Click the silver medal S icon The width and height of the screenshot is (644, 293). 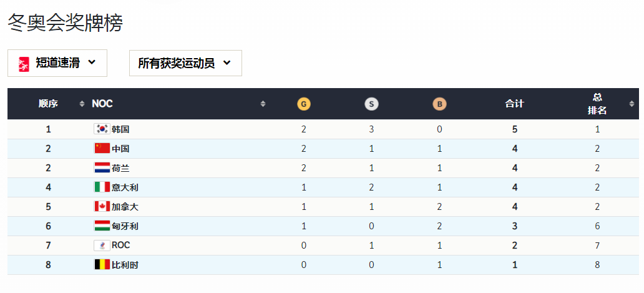click(371, 104)
